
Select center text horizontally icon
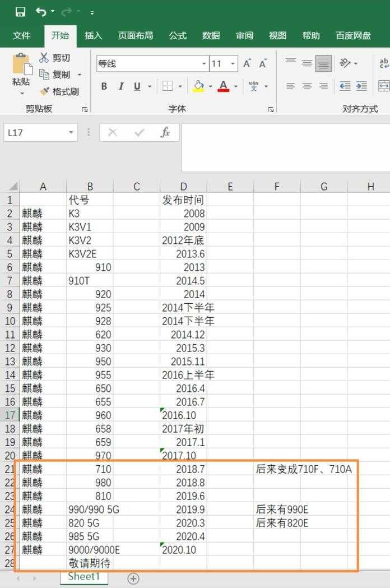point(307,86)
